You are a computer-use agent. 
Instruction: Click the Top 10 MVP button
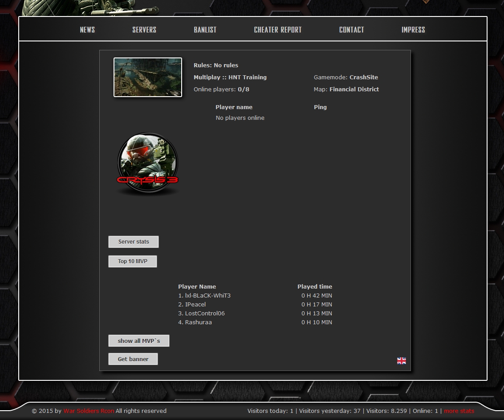tap(133, 261)
